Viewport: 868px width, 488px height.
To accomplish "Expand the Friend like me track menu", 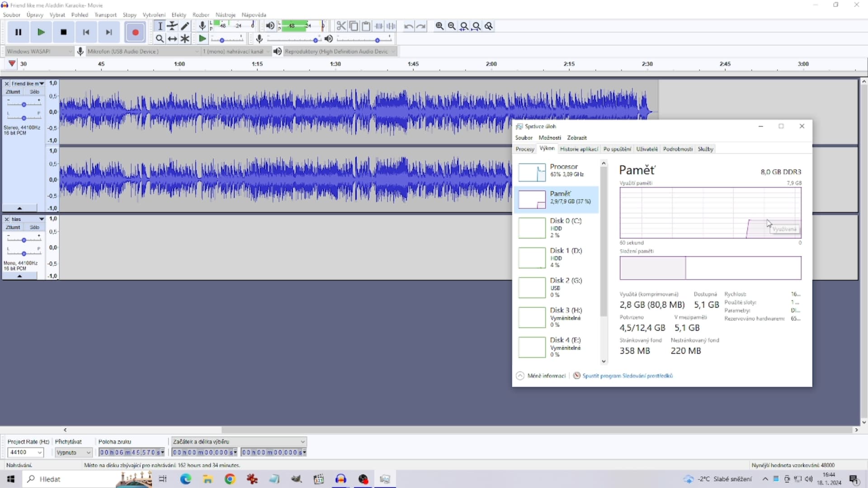I will pos(42,84).
